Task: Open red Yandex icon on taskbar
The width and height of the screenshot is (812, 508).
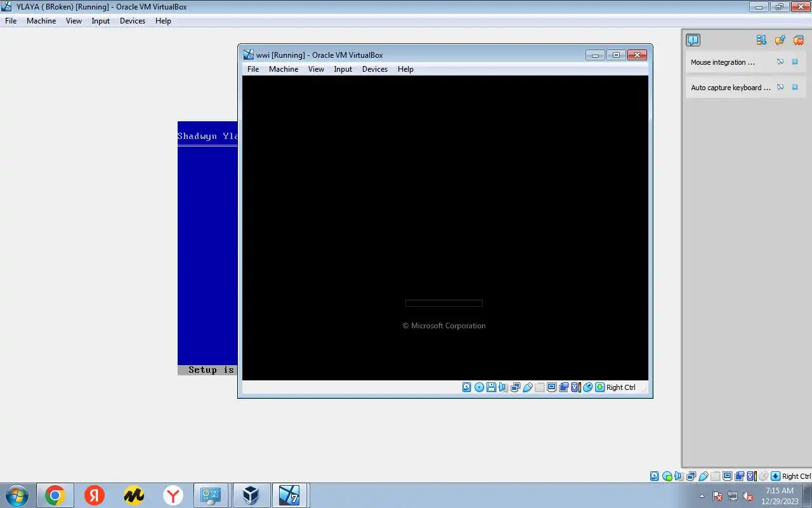Action: pos(95,495)
